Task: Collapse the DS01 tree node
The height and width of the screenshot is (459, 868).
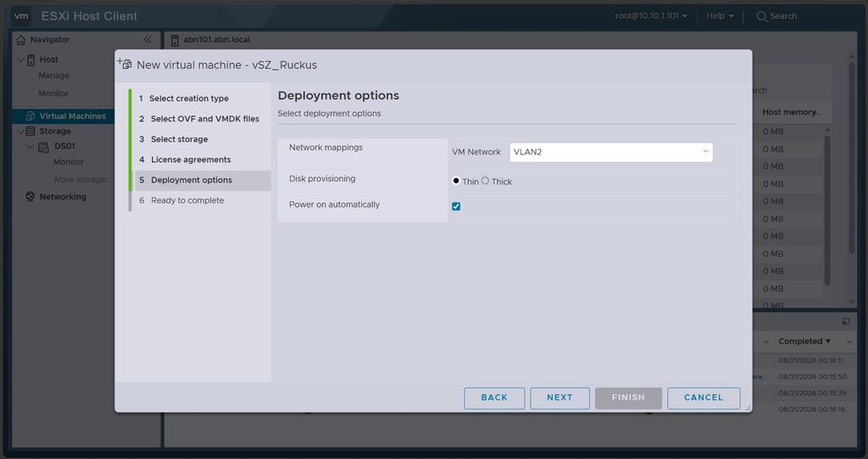Action: pos(30,147)
